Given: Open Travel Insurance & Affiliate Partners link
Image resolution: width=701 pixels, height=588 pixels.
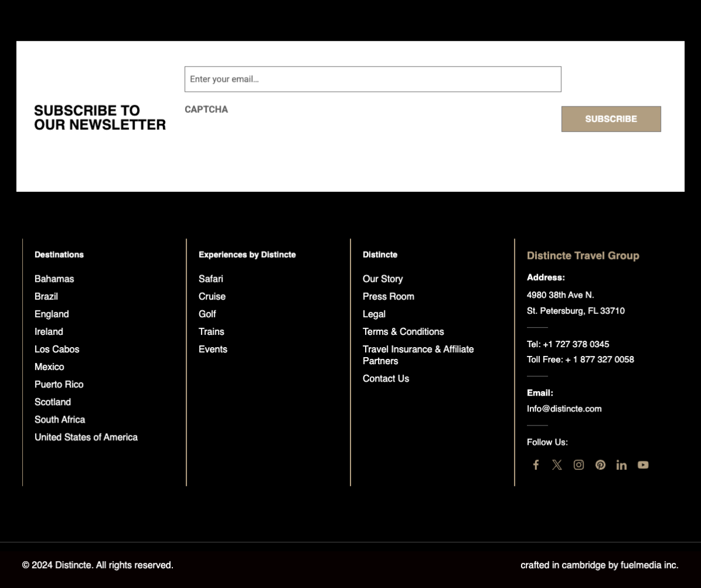Looking at the screenshot, I should [418, 355].
